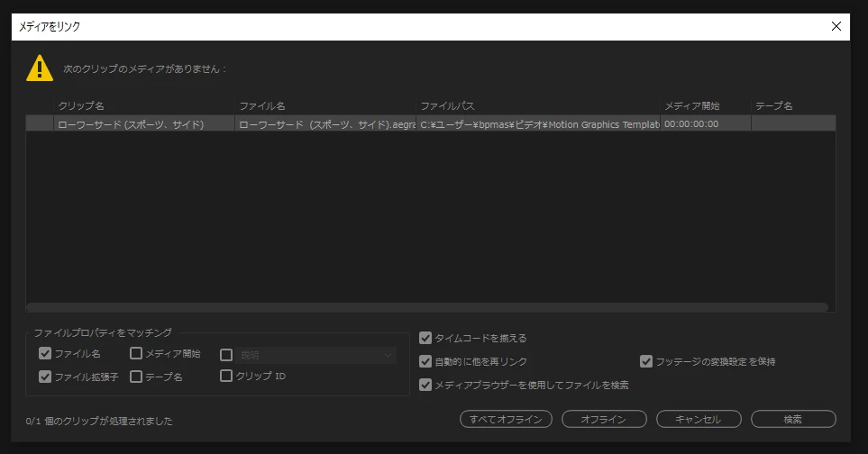
Task: Open the 説明 dropdown menu
Action: pos(316,355)
